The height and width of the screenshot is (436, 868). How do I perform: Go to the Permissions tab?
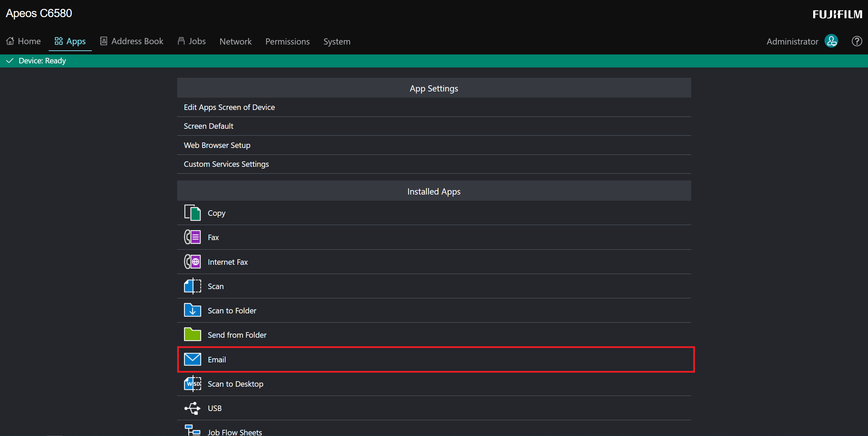pos(287,41)
